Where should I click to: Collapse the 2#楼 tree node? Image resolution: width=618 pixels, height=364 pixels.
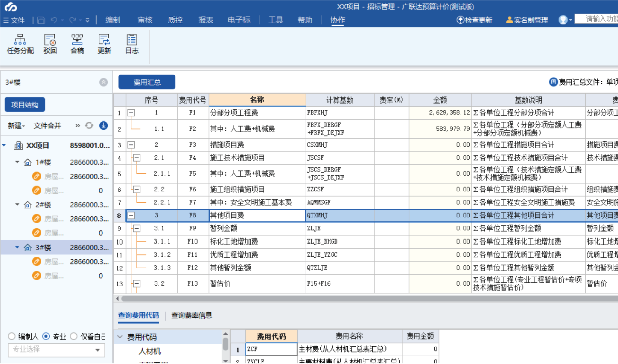pos(17,205)
